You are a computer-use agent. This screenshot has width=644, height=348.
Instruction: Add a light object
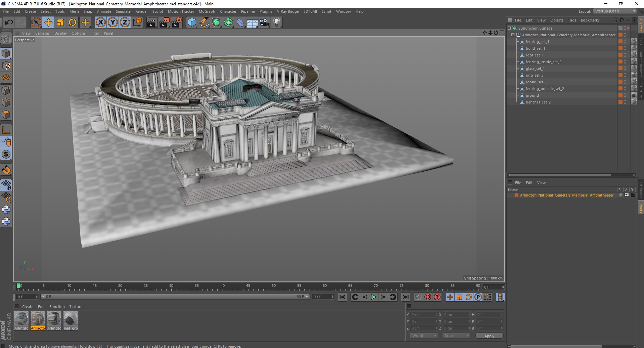pyautogui.click(x=277, y=23)
